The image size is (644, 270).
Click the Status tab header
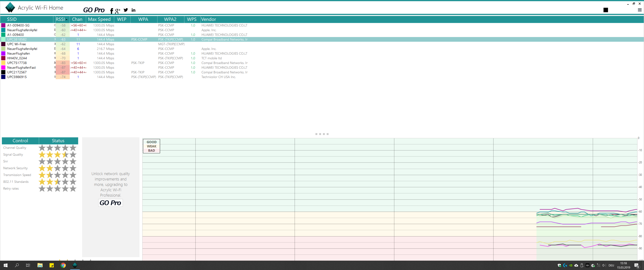(58, 141)
